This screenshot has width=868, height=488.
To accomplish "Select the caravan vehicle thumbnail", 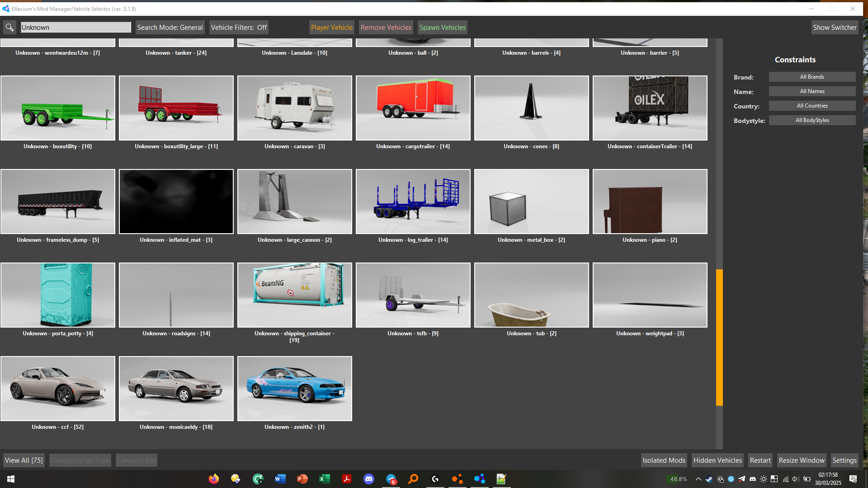I will click(295, 108).
